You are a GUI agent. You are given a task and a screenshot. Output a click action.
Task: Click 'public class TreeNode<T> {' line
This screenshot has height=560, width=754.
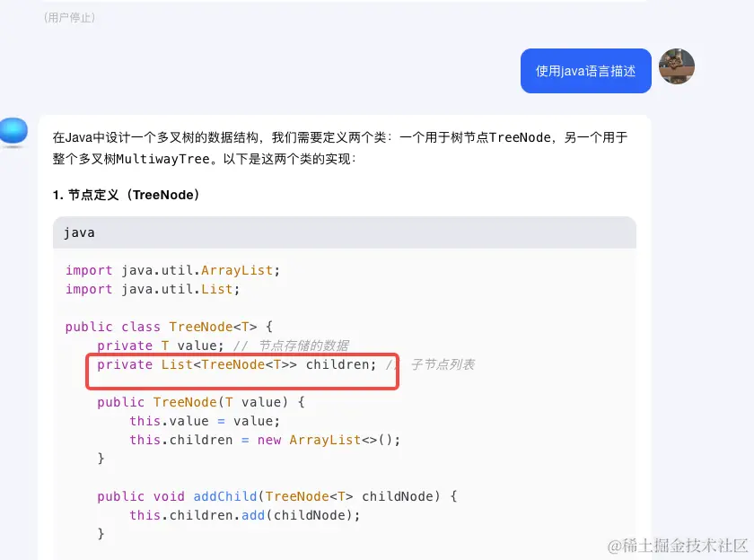coord(170,327)
